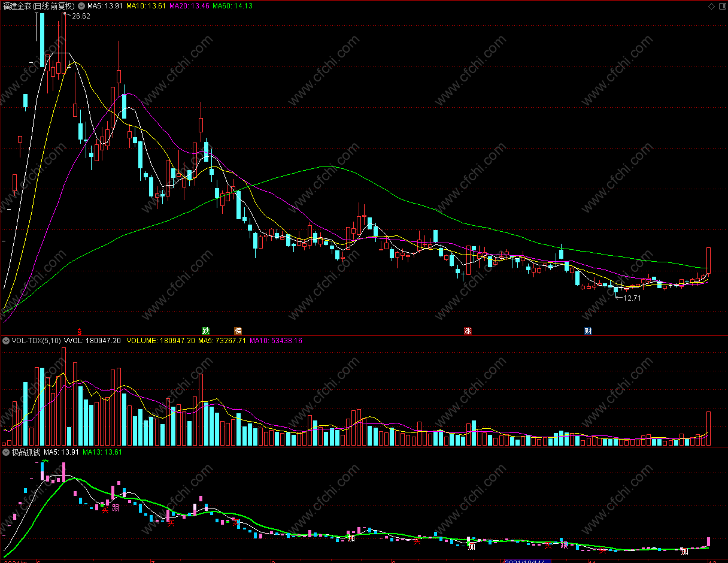Image resolution: width=728 pixels, height=563 pixels.
Task: Select the MA60: 14.13 label
Action: 232,5
